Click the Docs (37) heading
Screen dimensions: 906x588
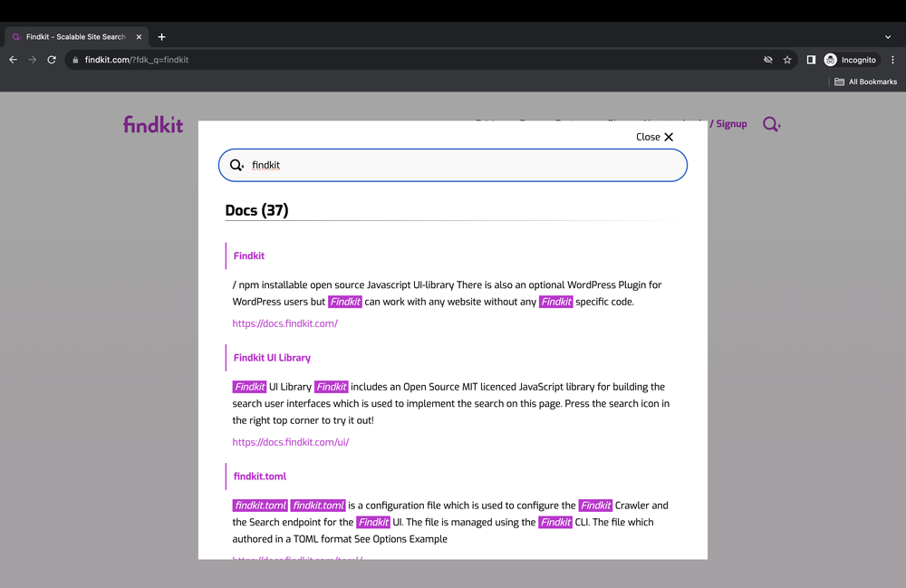(x=256, y=210)
